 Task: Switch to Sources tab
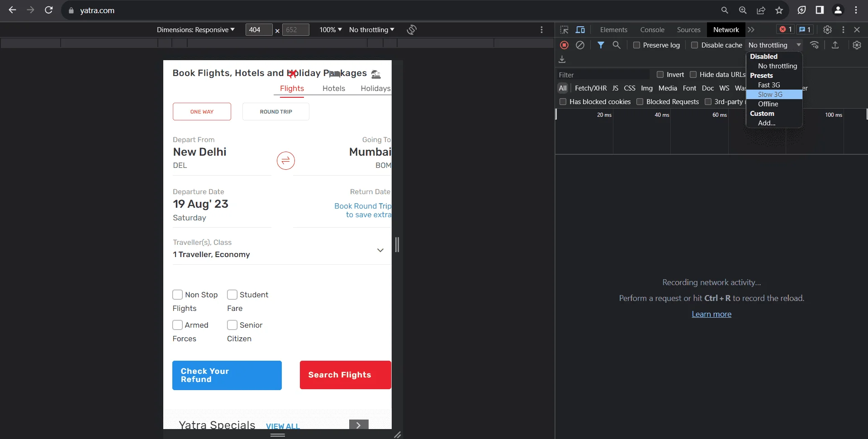(688, 30)
